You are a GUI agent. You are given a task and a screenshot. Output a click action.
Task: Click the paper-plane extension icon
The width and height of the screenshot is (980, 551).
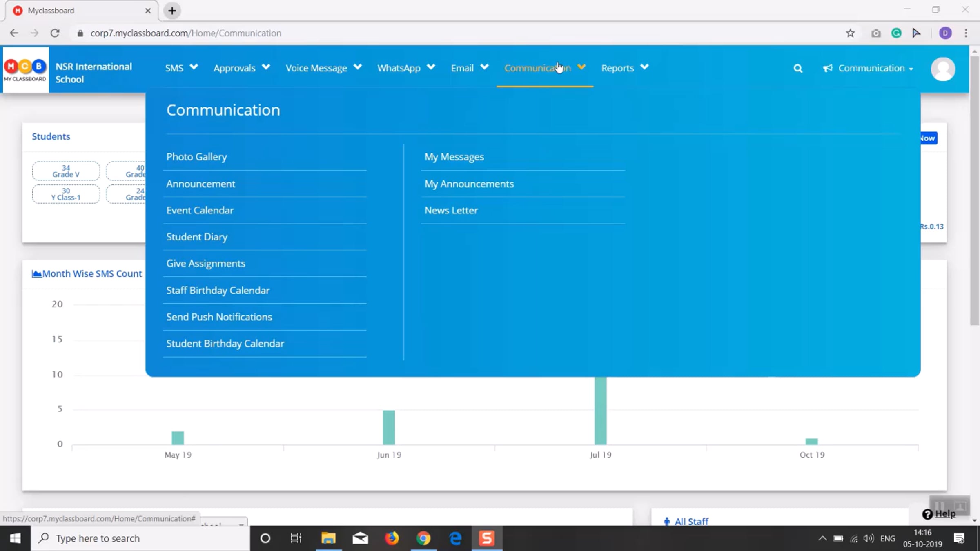916,33
